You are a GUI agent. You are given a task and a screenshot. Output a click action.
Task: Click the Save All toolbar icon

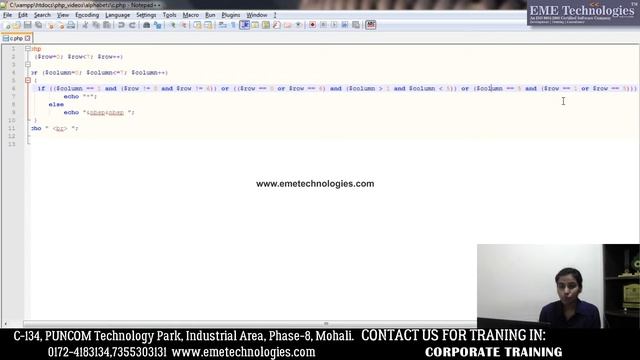click(39, 25)
